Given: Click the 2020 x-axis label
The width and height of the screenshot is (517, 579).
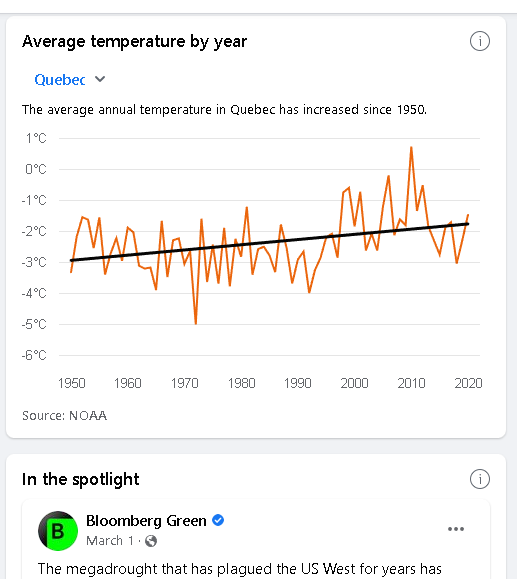Looking at the screenshot, I should [x=468, y=383].
